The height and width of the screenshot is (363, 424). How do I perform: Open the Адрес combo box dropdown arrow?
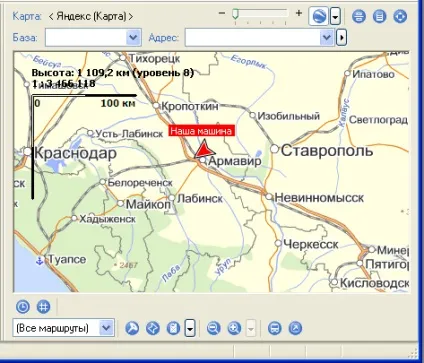327,37
